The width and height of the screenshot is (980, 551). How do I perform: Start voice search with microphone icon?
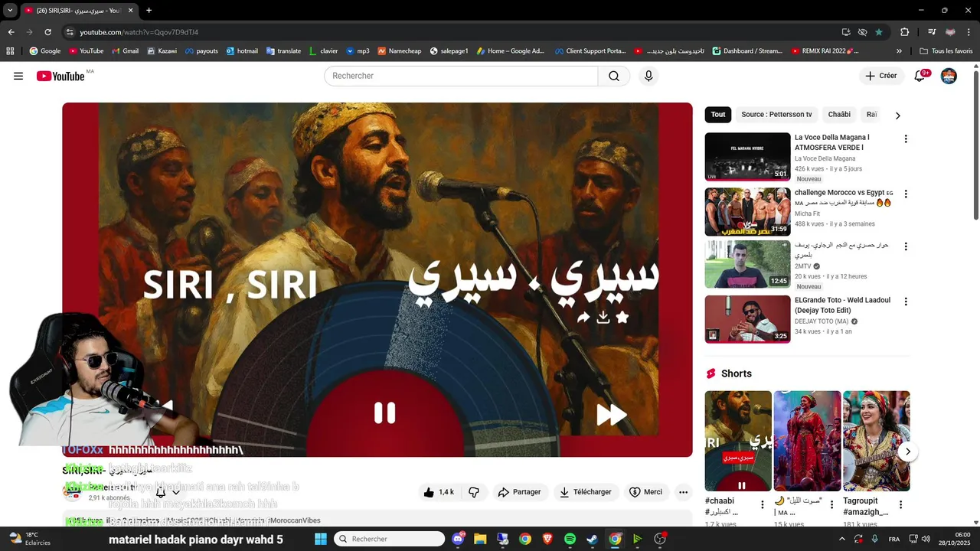tap(648, 76)
